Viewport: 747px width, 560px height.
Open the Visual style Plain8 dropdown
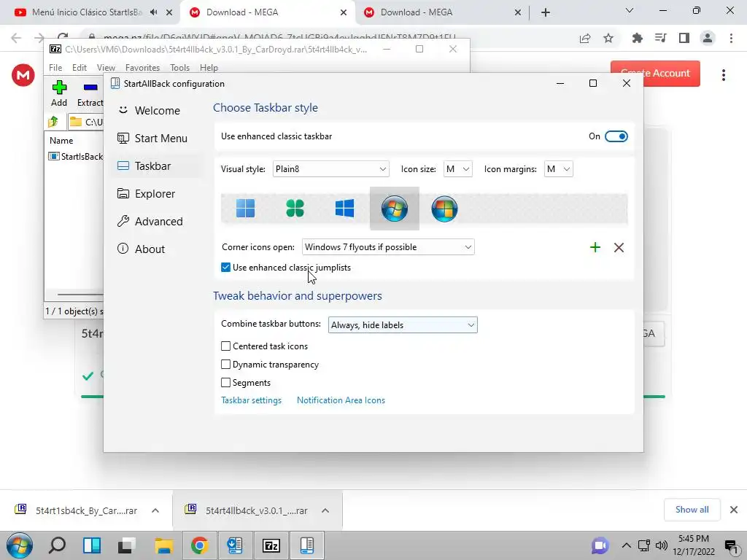coord(330,169)
